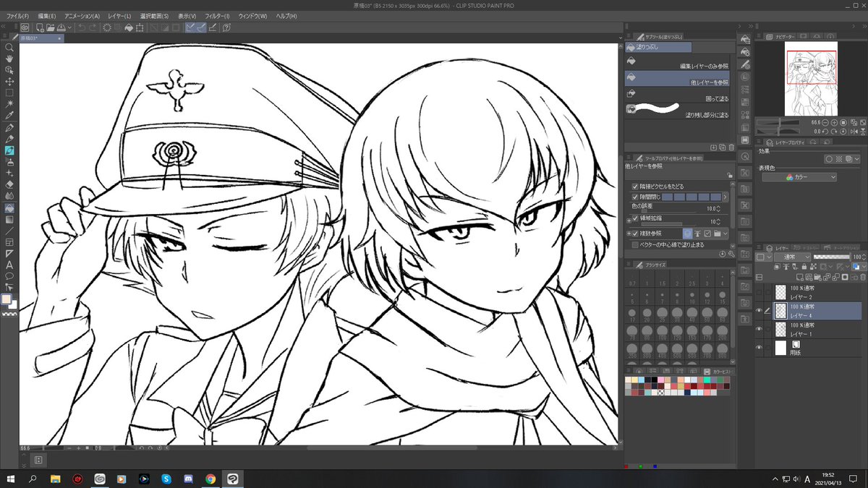Select the Hand move tool
Image resolution: width=868 pixels, height=488 pixels.
(9, 59)
